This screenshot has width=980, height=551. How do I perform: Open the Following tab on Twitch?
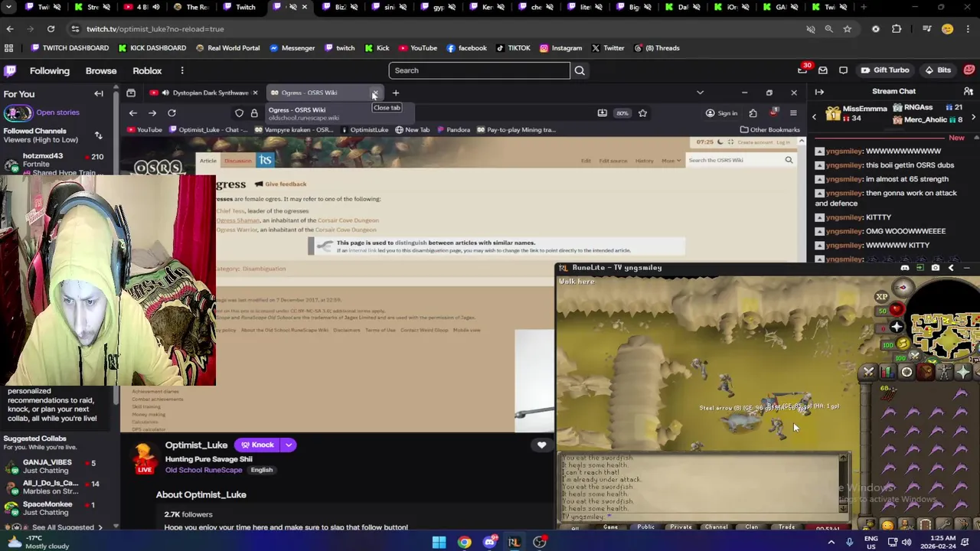(x=50, y=70)
